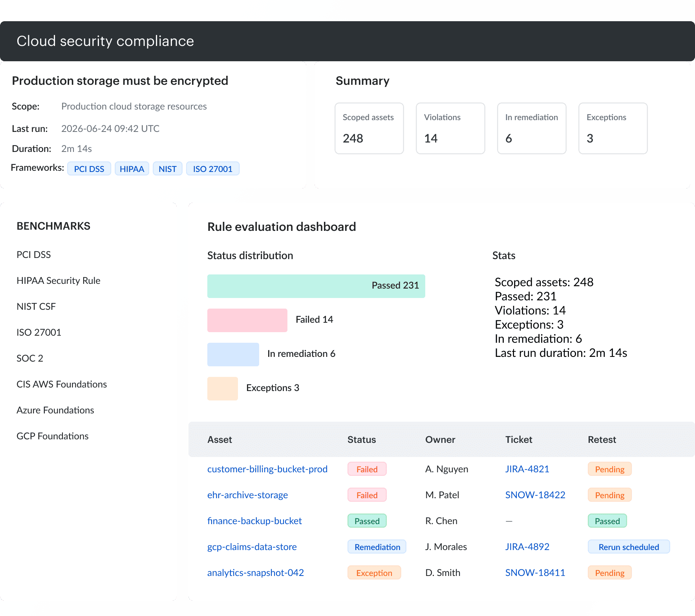Viewport: 695px width, 616px height.
Task: Click the Scoped assets summary card
Action: (369, 128)
